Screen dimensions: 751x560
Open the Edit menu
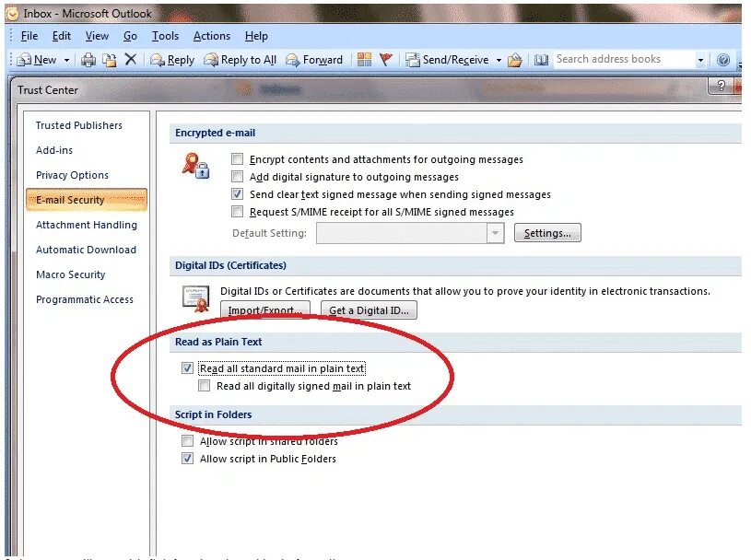pos(62,36)
